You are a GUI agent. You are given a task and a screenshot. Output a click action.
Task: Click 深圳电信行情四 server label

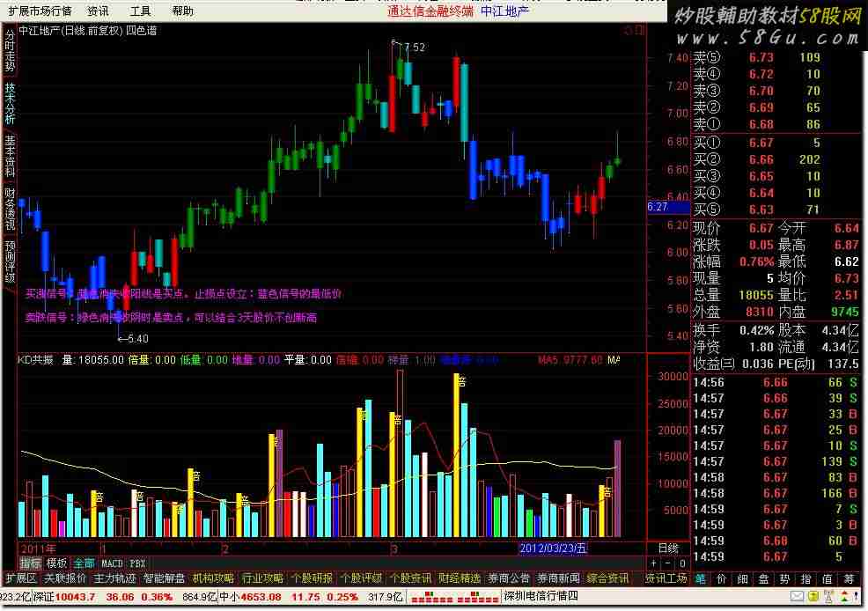(x=541, y=597)
